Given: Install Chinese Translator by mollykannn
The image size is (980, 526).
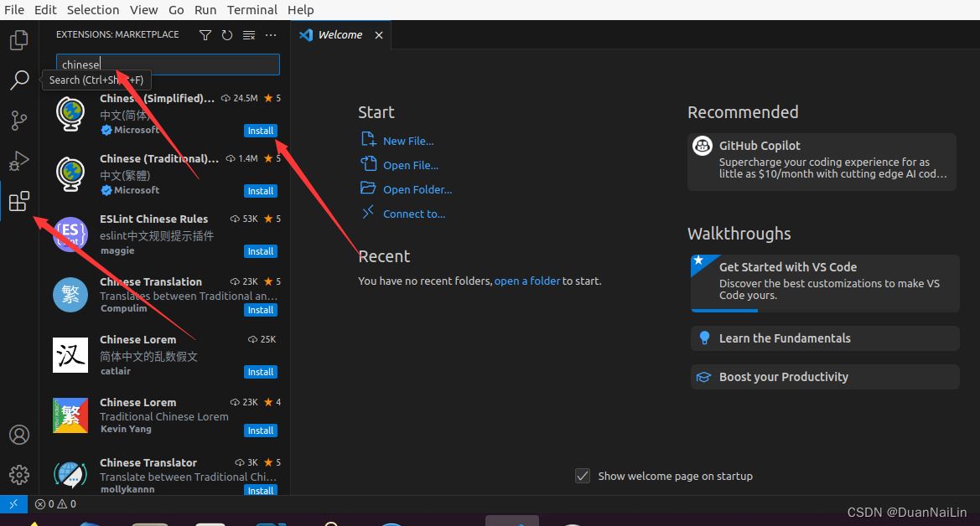Looking at the screenshot, I should [261, 490].
